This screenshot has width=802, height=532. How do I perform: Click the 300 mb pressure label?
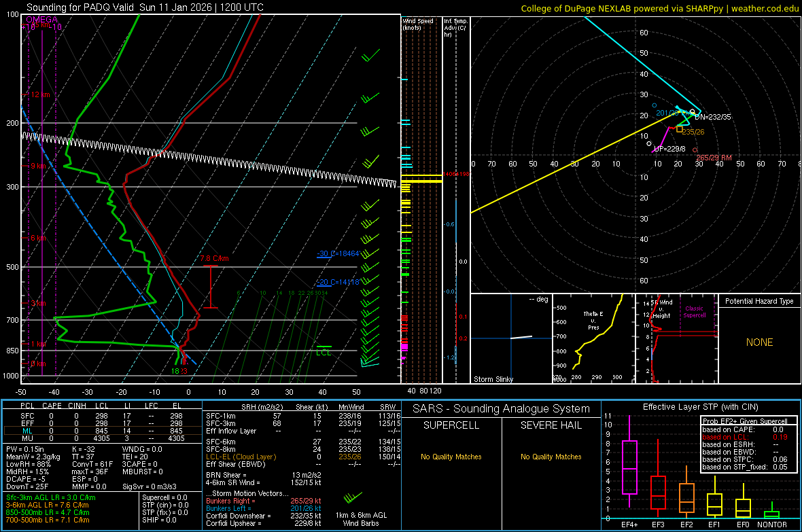(12, 188)
